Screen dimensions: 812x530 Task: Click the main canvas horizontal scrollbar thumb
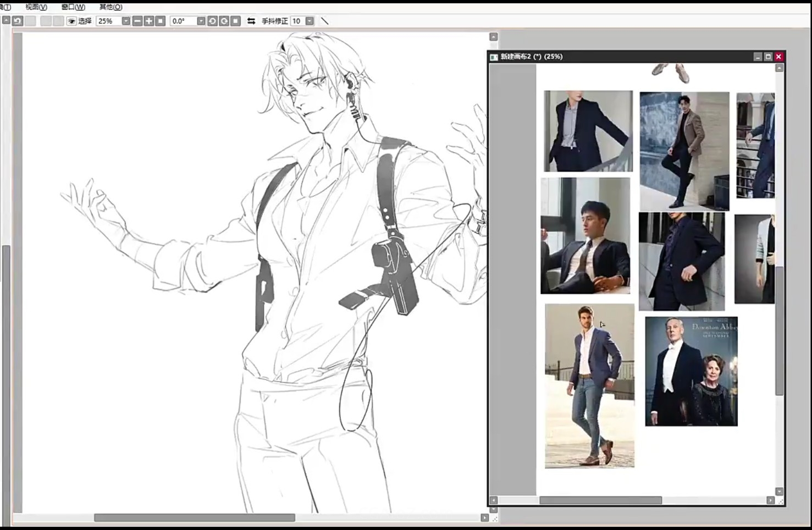click(x=194, y=517)
